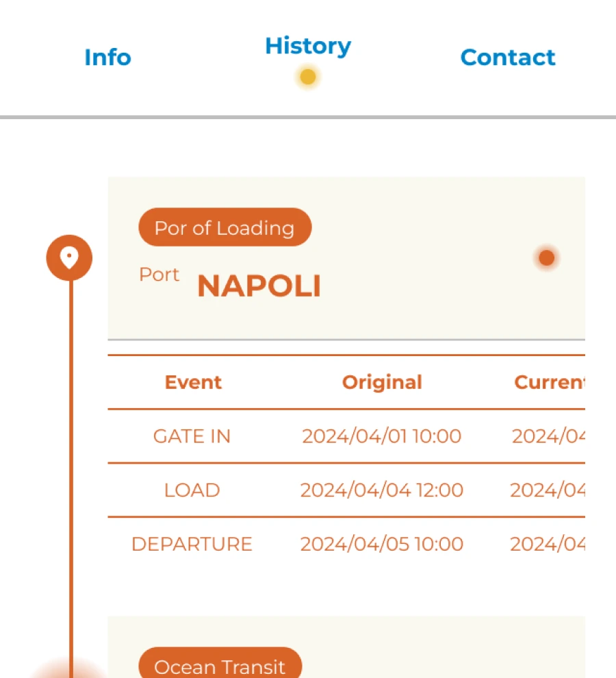Click the Ocean Transit badge
This screenshot has height=678, width=616.
coord(220,666)
